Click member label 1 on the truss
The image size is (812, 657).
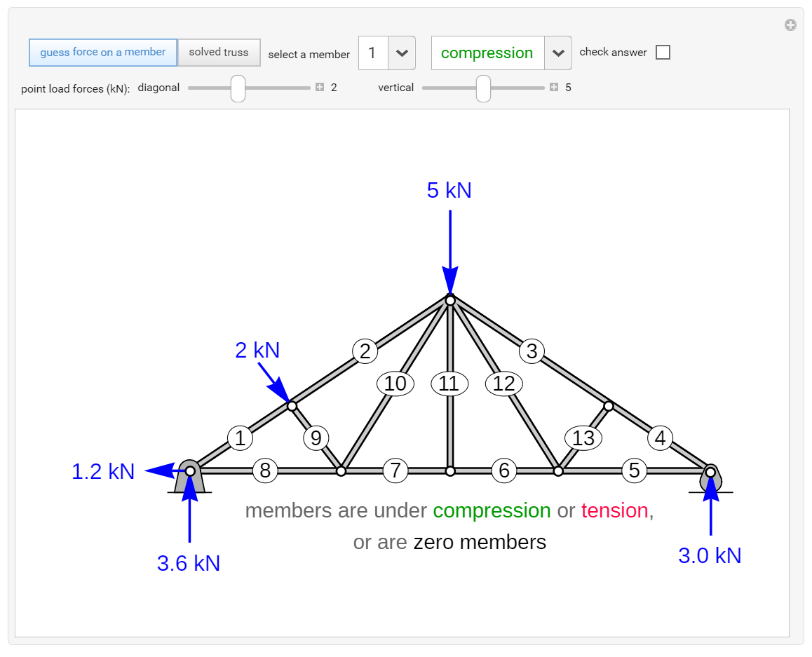tap(240, 438)
